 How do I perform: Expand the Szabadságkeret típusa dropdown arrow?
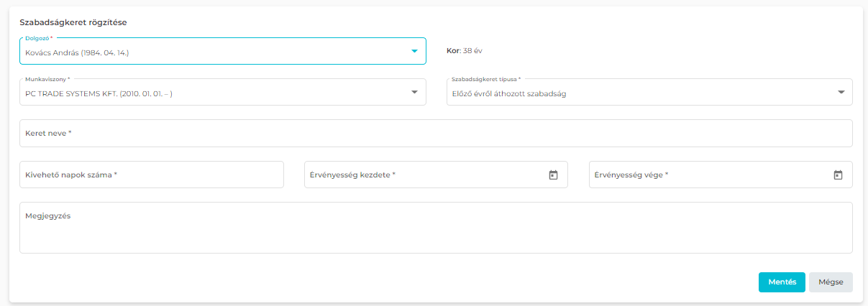pyautogui.click(x=841, y=92)
